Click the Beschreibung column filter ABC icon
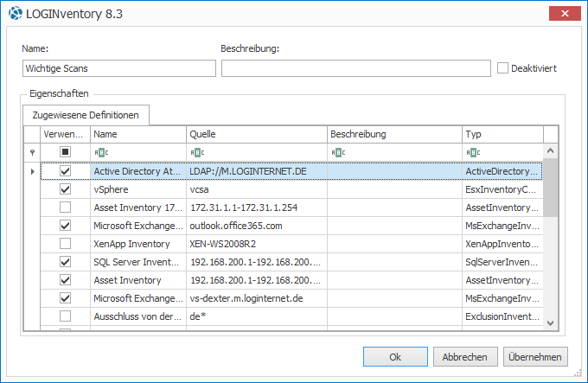 (x=338, y=152)
